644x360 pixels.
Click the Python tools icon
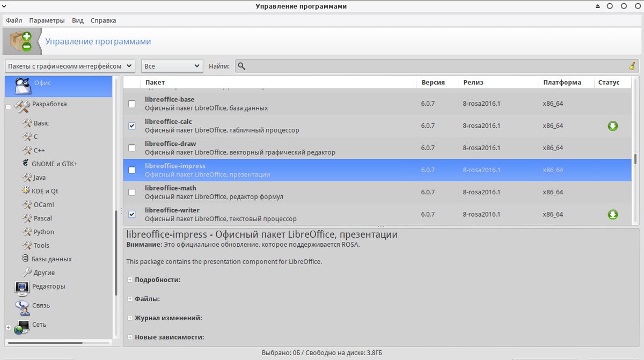[x=26, y=232]
